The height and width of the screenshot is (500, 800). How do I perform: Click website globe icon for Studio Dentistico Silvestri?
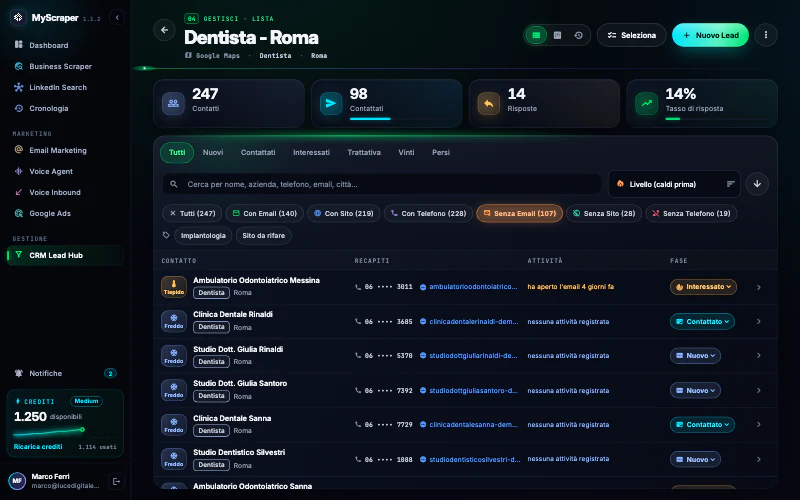[x=423, y=459]
